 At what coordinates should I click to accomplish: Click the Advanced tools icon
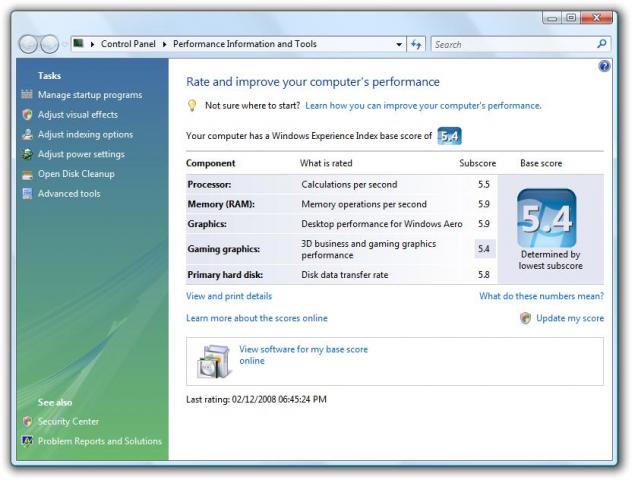coord(27,194)
